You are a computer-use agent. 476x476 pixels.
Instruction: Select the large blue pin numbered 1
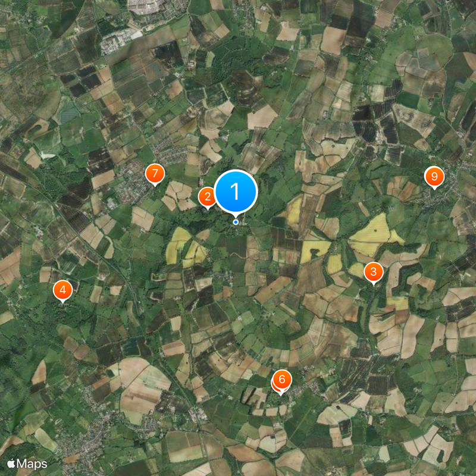click(x=236, y=192)
